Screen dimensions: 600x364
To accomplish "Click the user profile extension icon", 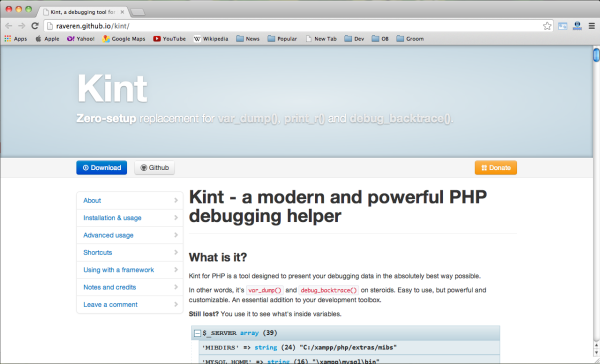I will point(577,26).
